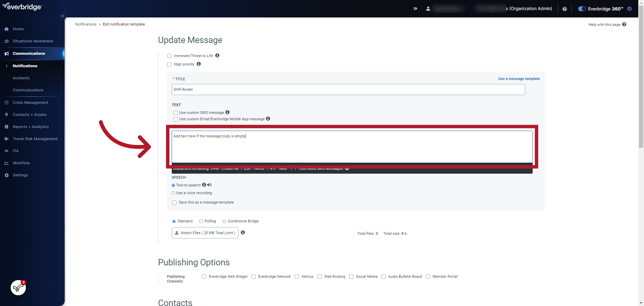Click the Everbridge logo

pyautogui.click(x=22, y=7)
